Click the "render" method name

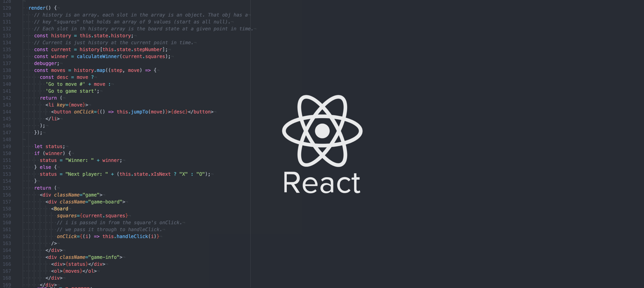(x=37, y=8)
